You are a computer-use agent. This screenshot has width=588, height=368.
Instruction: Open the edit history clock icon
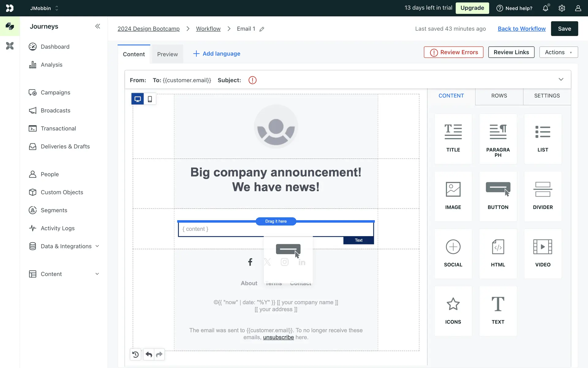point(135,355)
